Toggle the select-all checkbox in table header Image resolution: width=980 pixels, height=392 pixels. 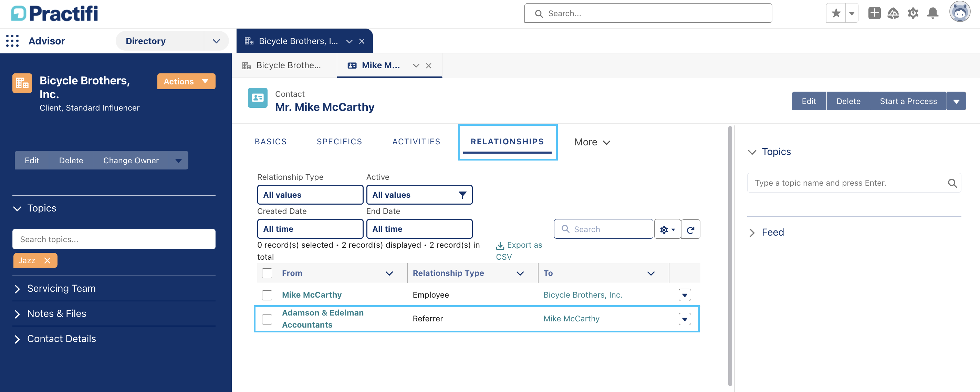tap(267, 273)
